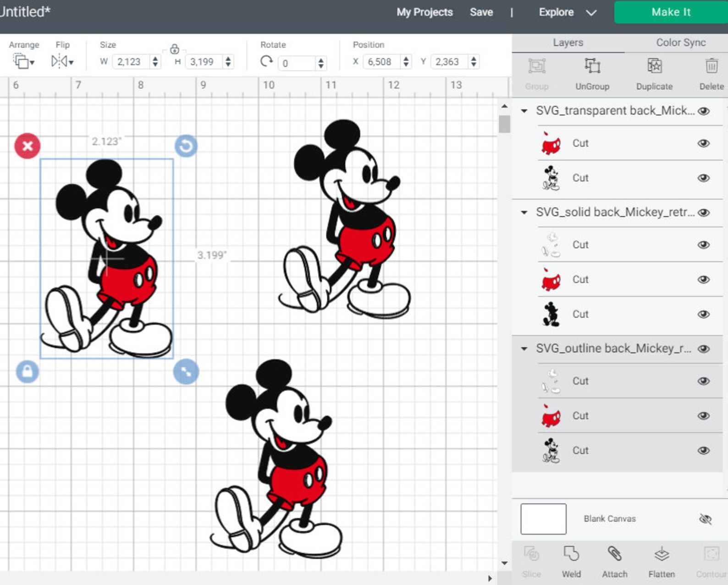Screen dimensions: 728x585
Task: Adjust the Rotate stepper arrows
Action: (x=321, y=63)
